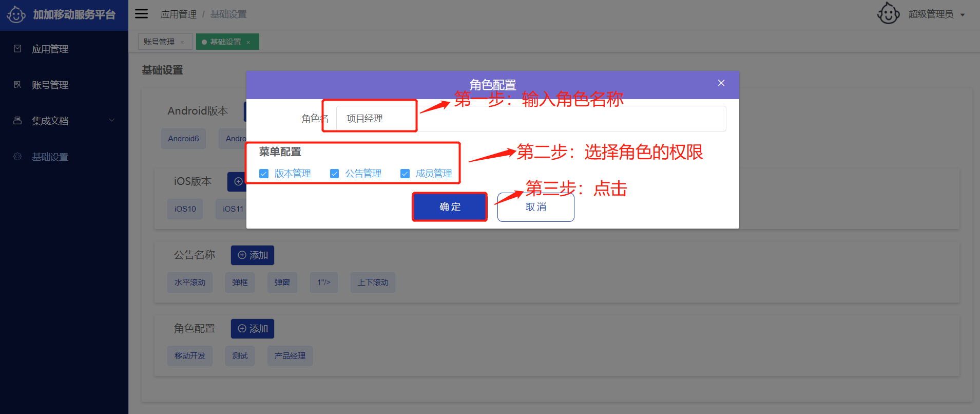Toggle the 公告管理 checkbox
The width and height of the screenshot is (980, 414).
tap(334, 174)
